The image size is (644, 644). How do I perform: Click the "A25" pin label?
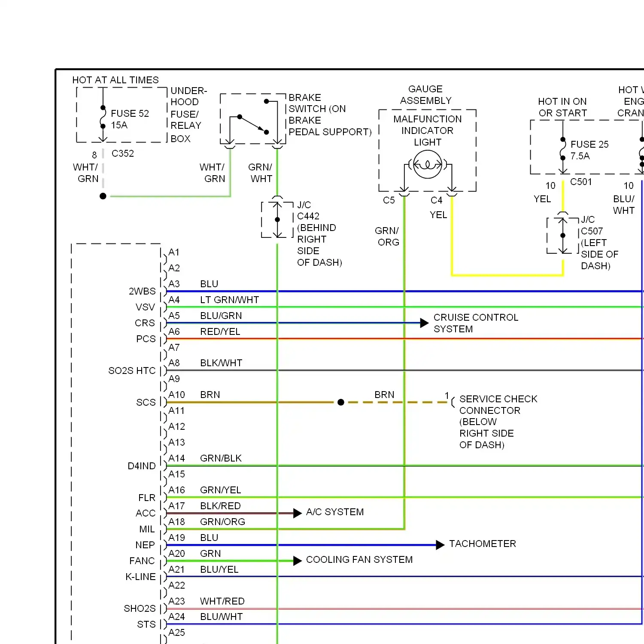(176, 632)
